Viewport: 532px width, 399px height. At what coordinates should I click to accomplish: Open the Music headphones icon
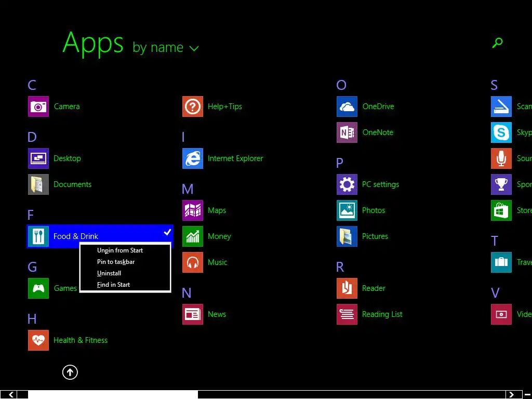pyautogui.click(x=193, y=262)
